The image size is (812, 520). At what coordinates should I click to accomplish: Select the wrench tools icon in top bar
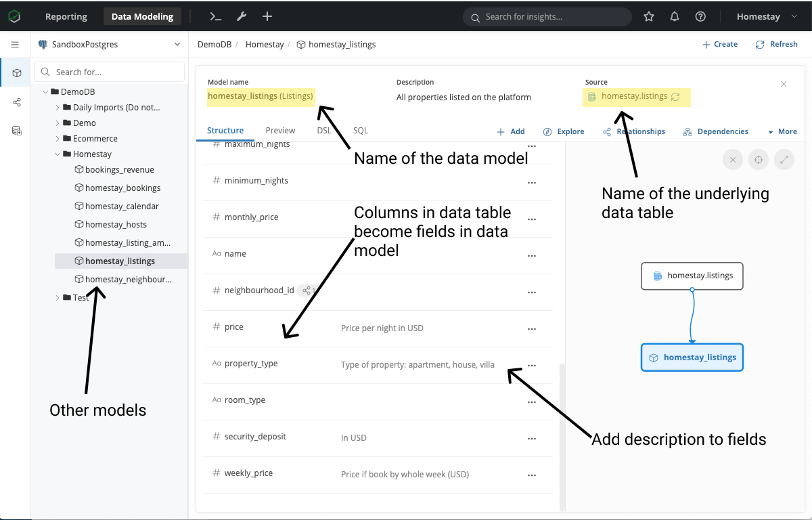(x=242, y=16)
